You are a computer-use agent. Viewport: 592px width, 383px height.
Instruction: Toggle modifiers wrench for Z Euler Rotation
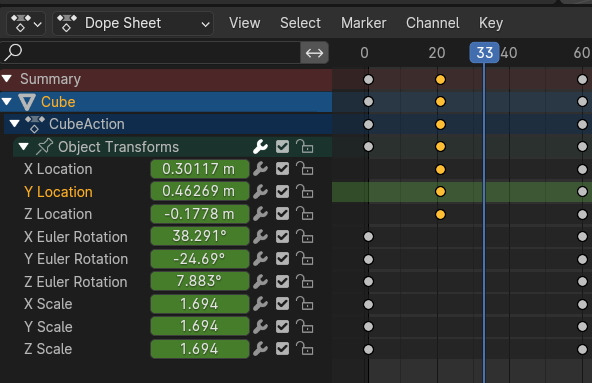(x=261, y=282)
